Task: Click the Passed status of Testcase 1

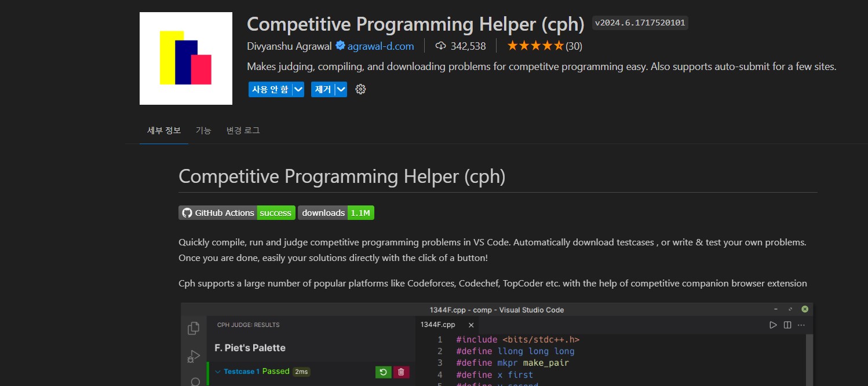Action: point(276,372)
